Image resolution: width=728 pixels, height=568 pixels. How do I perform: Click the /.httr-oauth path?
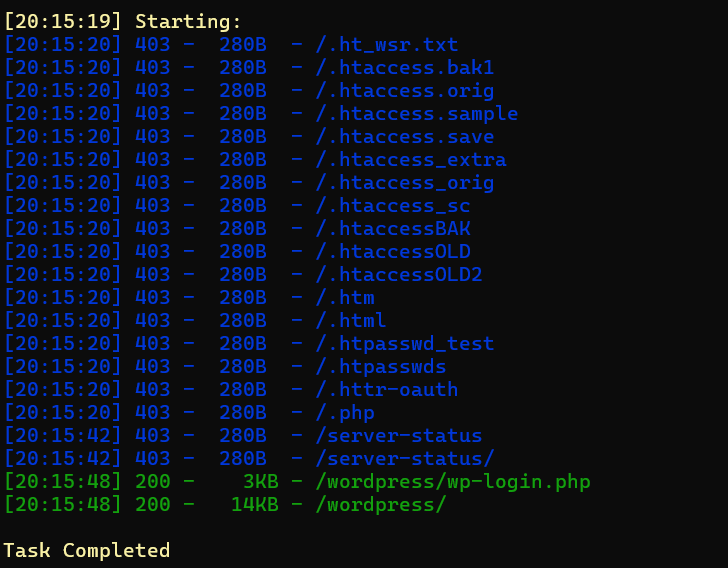387,390
